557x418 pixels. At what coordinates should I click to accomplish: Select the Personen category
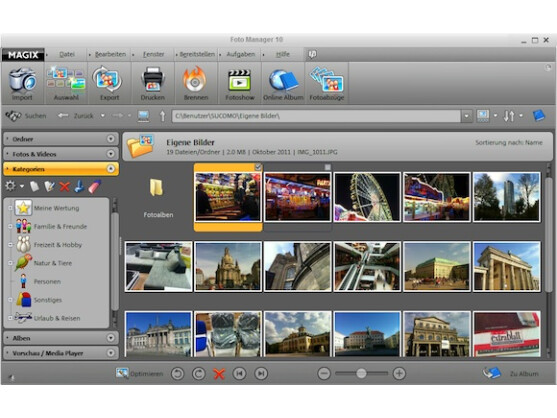(47, 282)
